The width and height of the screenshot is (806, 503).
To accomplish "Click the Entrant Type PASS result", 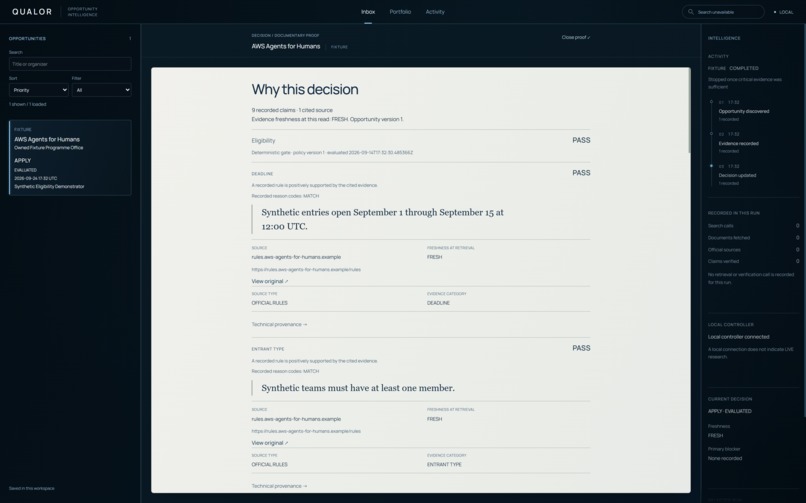I will point(581,348).
